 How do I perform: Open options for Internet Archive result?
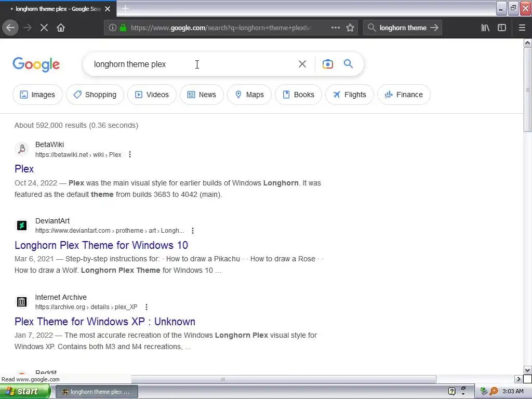pos(146,307)
